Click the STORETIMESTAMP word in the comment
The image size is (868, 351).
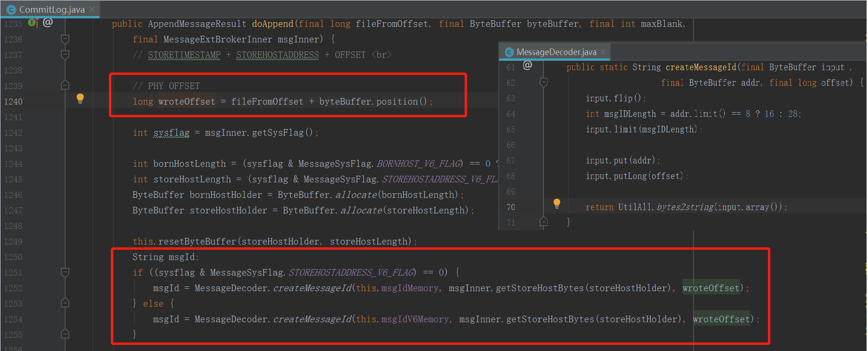pyautogui.click(x=184, y=55)
